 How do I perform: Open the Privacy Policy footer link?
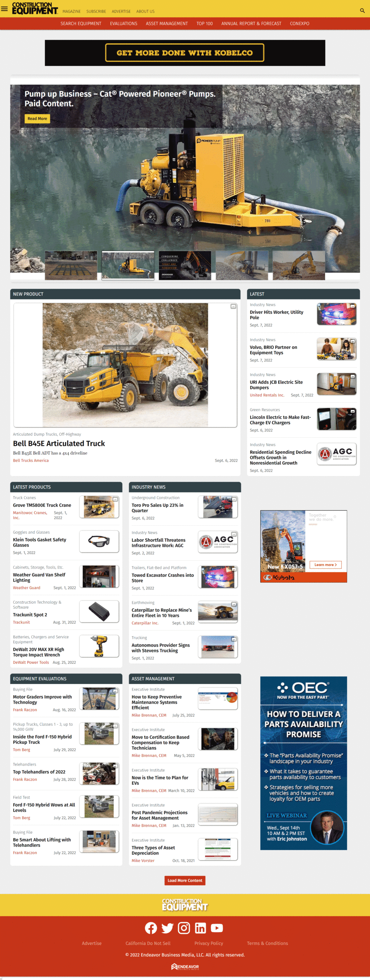click(x=209, y=943)
